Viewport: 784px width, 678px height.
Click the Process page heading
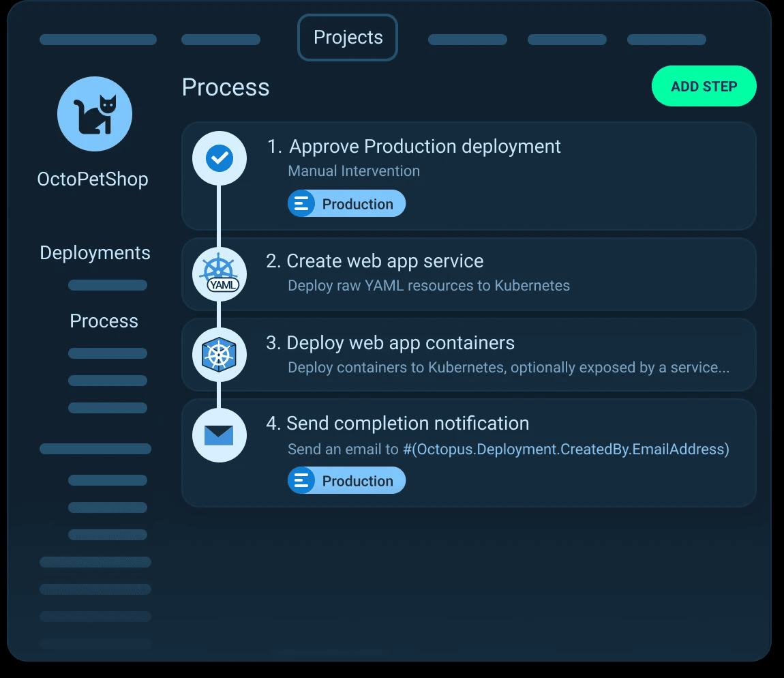[226, 87]
